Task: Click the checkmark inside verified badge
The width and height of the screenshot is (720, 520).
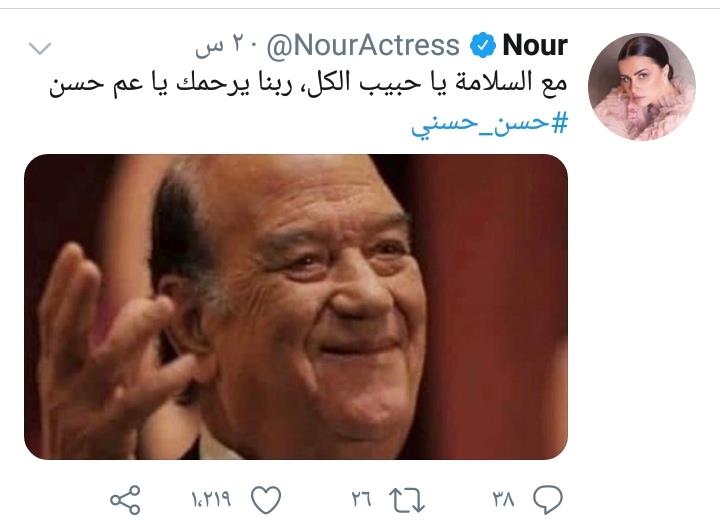Action: [483, 45]
